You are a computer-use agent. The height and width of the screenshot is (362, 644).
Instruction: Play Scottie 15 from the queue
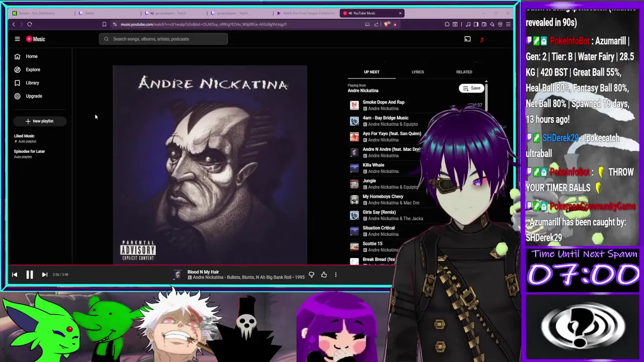click(372, 243)
